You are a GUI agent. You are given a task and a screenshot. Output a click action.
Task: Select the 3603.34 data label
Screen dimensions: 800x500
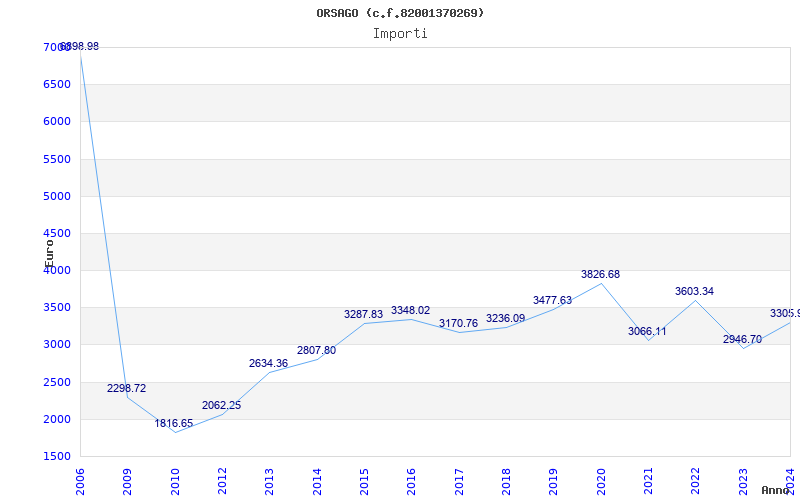coord(694,292)
